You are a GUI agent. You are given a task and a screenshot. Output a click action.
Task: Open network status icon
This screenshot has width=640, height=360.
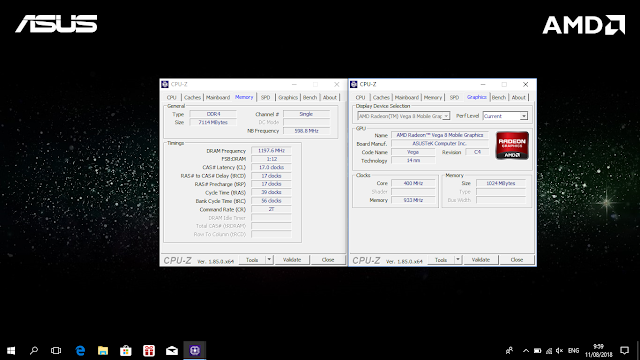coord(549,350)
